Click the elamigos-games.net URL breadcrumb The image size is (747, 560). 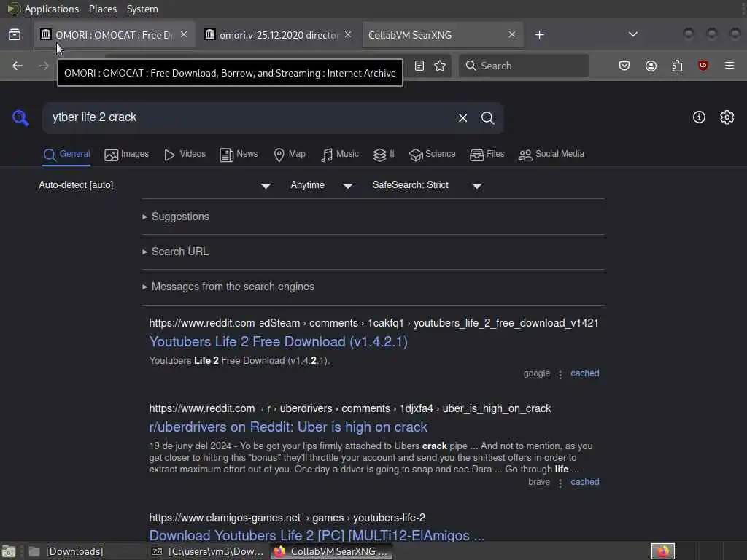tap(287, 517)
